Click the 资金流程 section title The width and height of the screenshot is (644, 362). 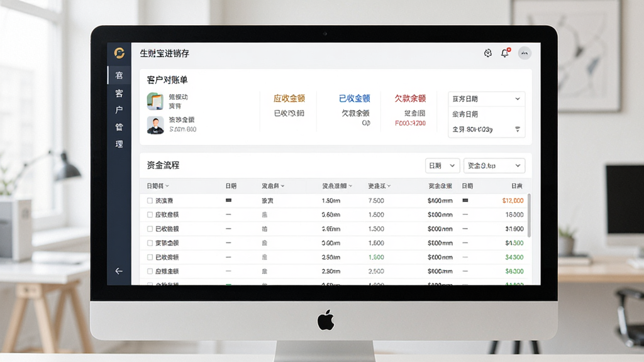point(163,165)
